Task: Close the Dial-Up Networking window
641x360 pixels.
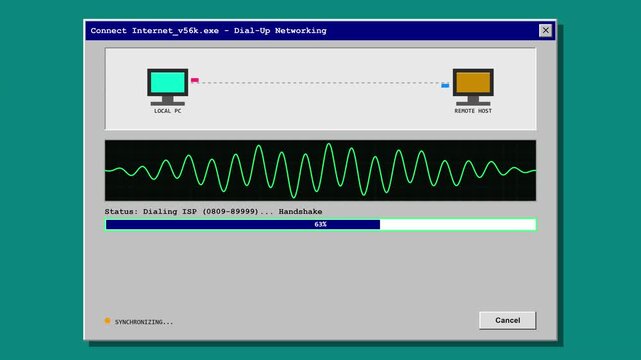Action: (x=545, y=30)
